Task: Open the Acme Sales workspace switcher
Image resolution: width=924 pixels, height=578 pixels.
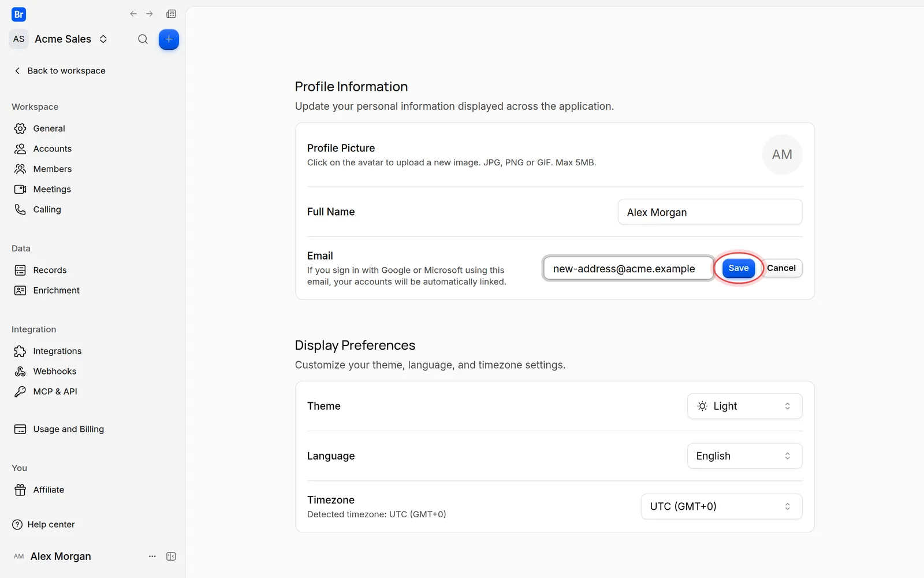Action: (x=60, y=39)
